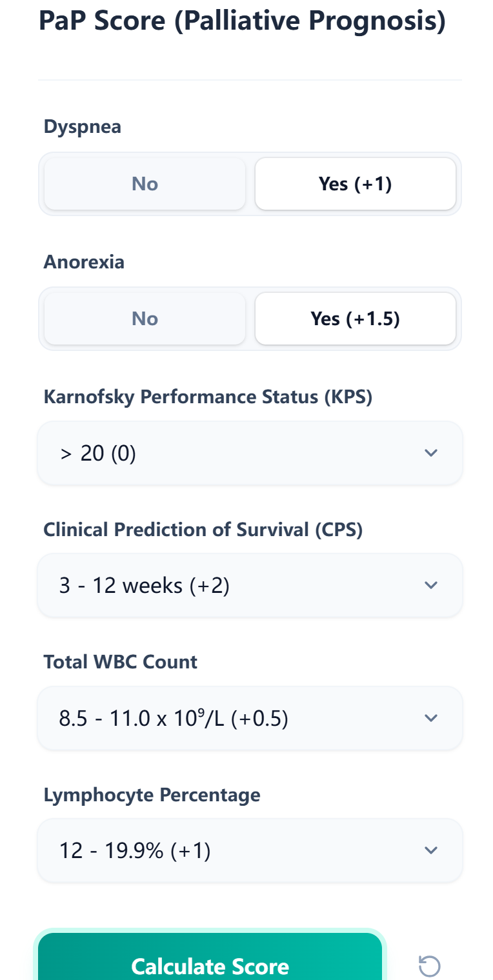Viewport: 493px width, 980px height.
Task: Click the PaP Score page title
Action: click(x=242, y=20)
